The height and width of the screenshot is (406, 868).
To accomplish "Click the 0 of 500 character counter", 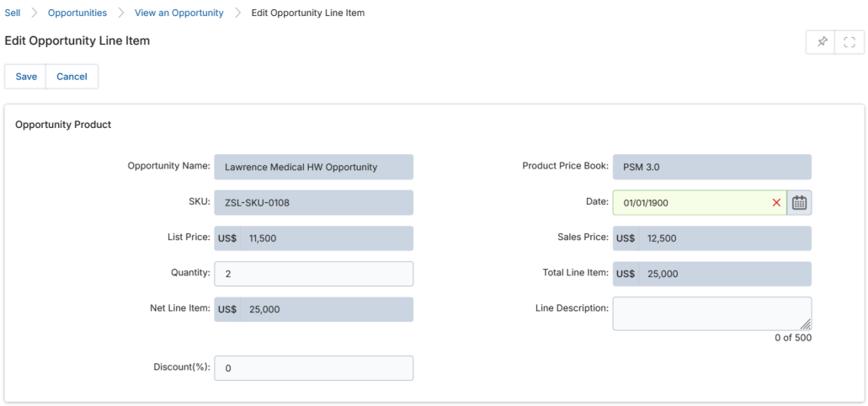I will 793,337.
